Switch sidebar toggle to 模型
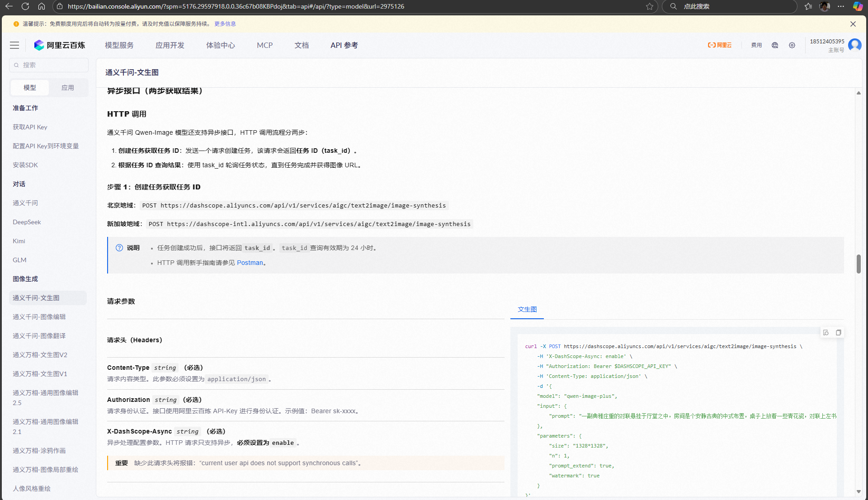The width and height of the screenshot is (868, 500). click(30, 88)
